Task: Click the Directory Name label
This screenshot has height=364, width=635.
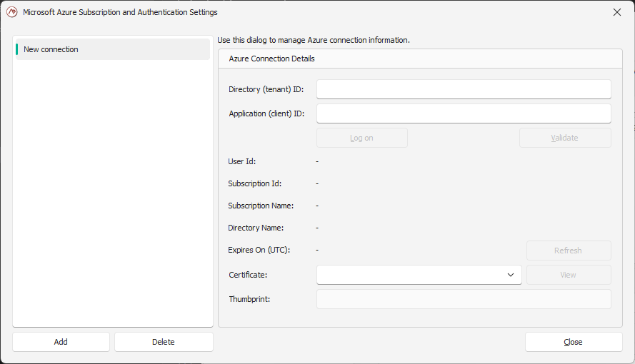Action: pos(256,228)
